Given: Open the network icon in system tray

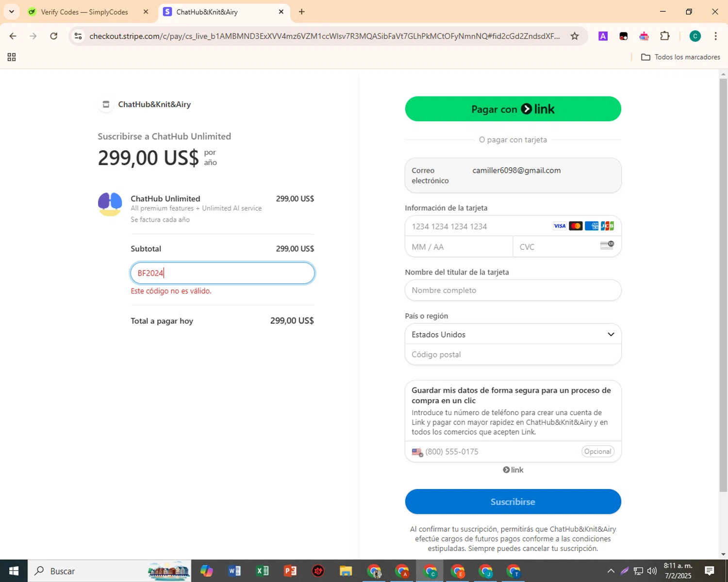Looking at the screenshot, I should (638, 571).
